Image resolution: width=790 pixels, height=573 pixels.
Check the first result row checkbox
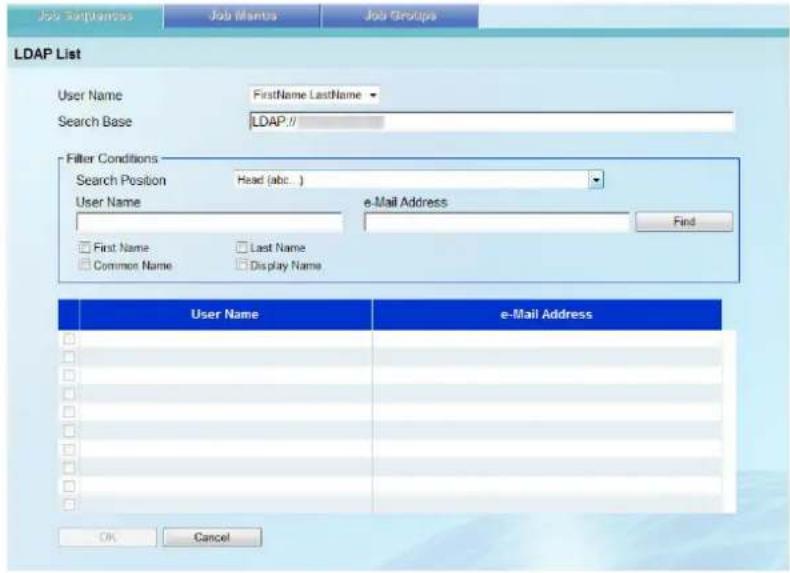point(69,339)
